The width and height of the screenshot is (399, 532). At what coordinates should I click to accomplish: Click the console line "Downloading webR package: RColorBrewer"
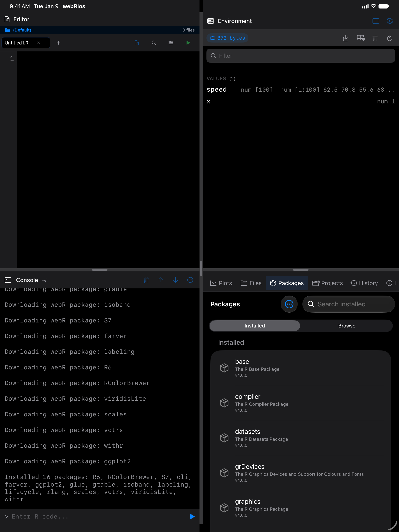click(77, 383)
